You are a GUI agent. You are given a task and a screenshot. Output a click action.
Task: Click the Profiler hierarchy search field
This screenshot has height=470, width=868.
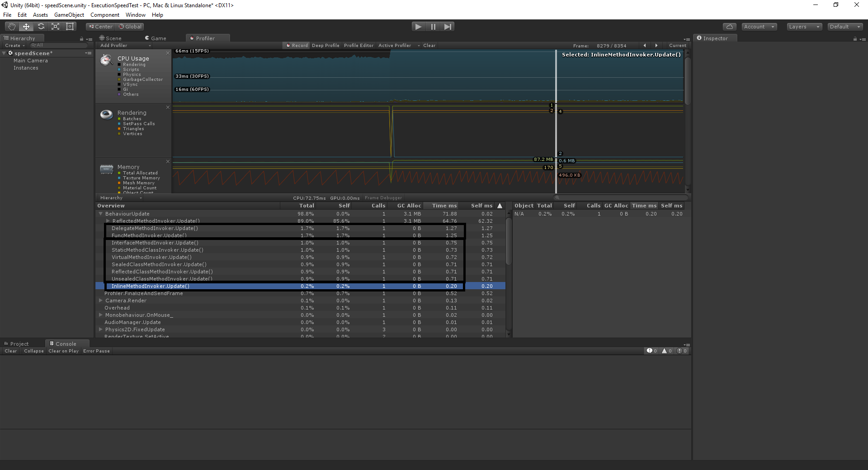click(x=622, y=197)
